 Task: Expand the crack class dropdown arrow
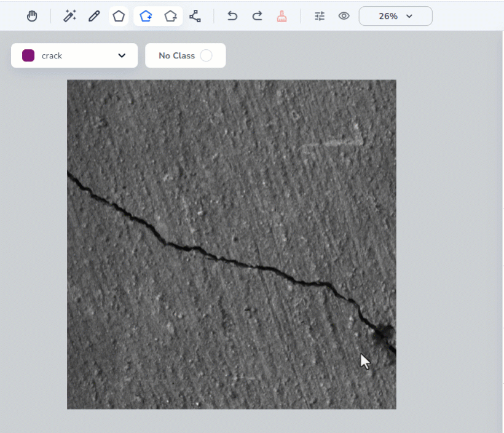pyautogui.click(x=121, y=55)
